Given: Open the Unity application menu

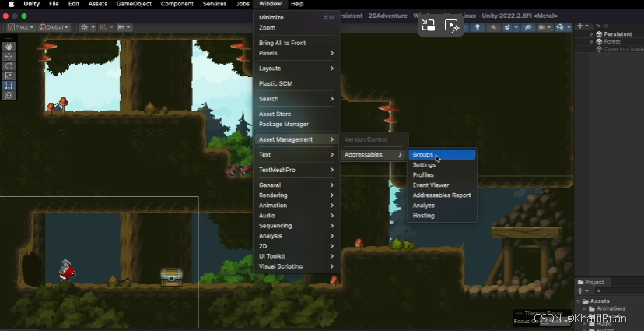Looking at the screenshot, I should (31, 4).
